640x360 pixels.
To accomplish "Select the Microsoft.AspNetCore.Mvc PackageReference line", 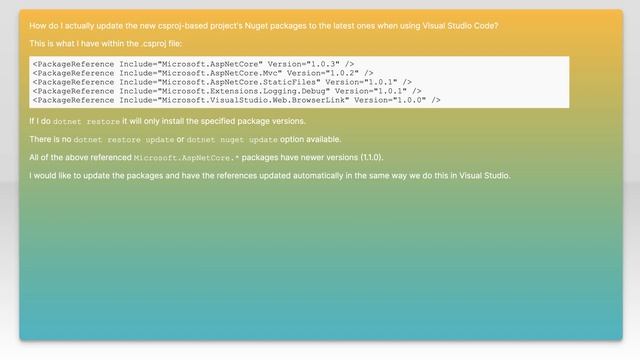I will [x=203, y=73].
